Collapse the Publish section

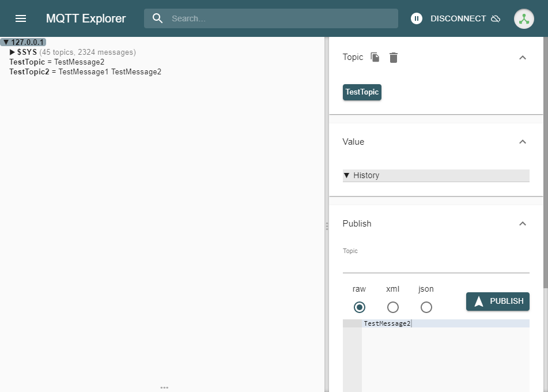[523, 224]
